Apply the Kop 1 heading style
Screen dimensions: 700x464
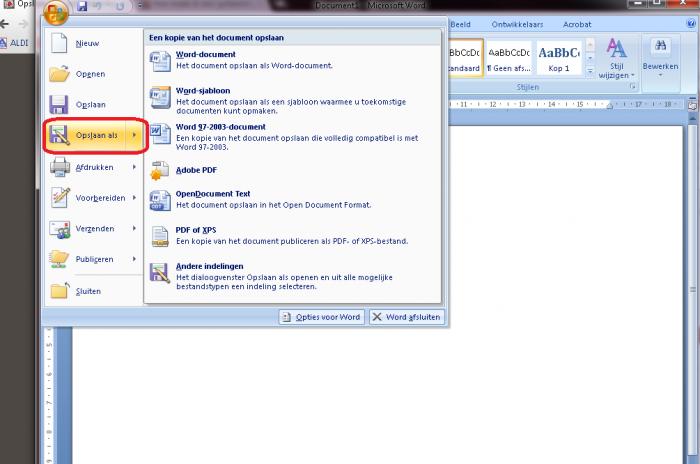coord(559,58)
